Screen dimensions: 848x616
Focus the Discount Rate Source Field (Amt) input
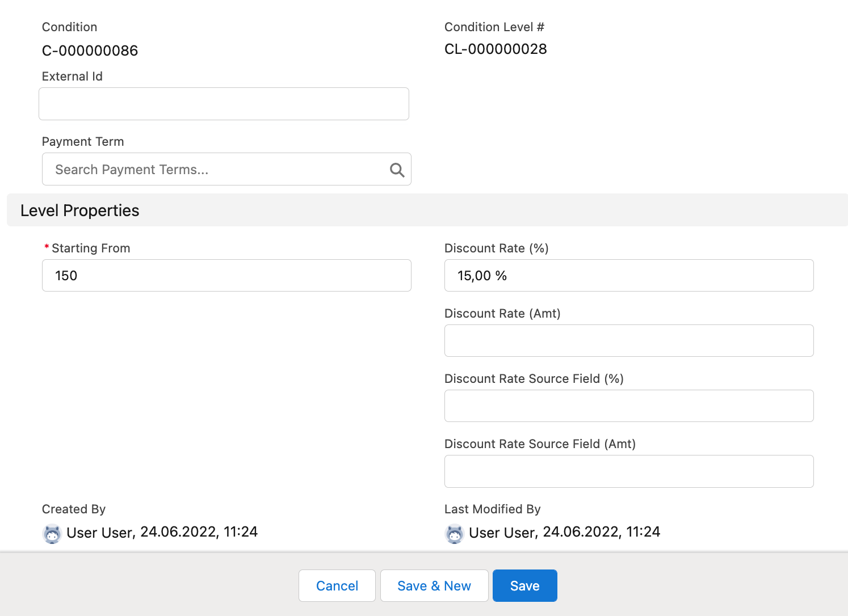point(628,471)
